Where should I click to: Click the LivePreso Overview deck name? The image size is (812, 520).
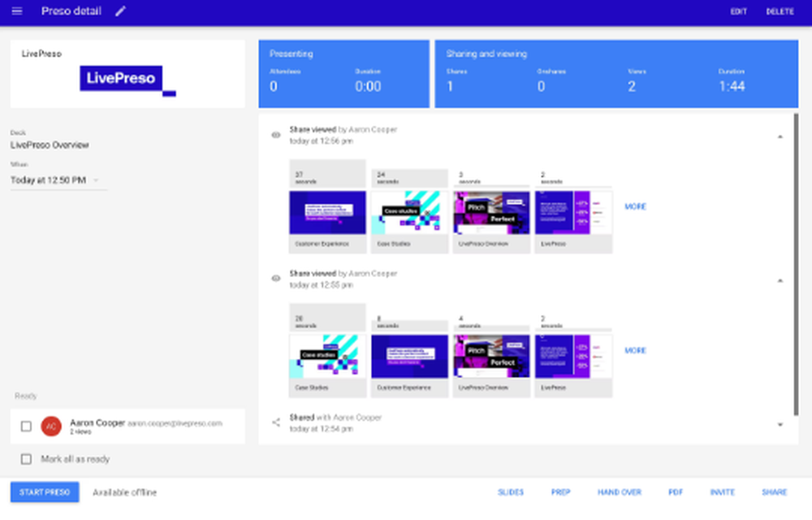50,145
